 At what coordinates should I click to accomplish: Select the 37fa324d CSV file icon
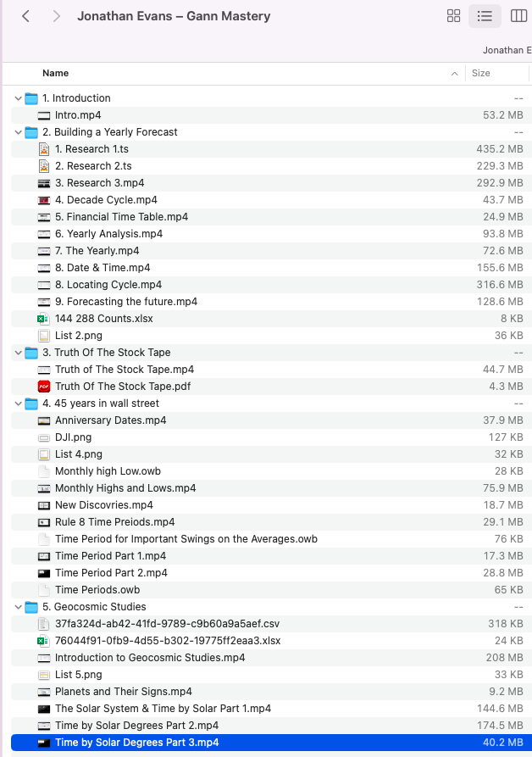[44, 624]
